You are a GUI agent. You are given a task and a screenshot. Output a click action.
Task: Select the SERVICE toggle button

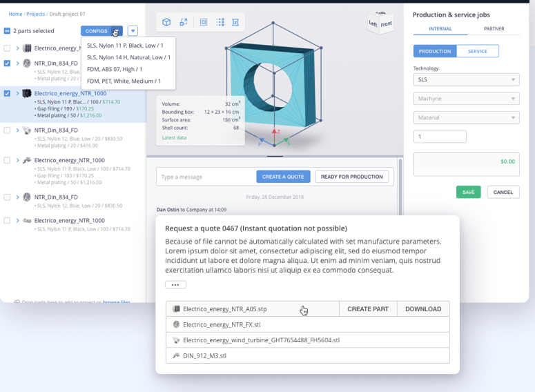(x=477, y=51)
